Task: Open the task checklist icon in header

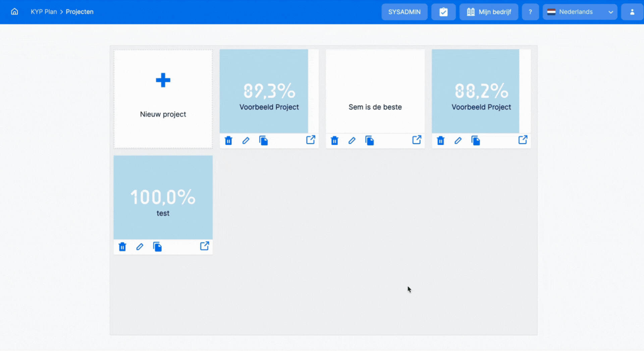Action: (443, 12)
